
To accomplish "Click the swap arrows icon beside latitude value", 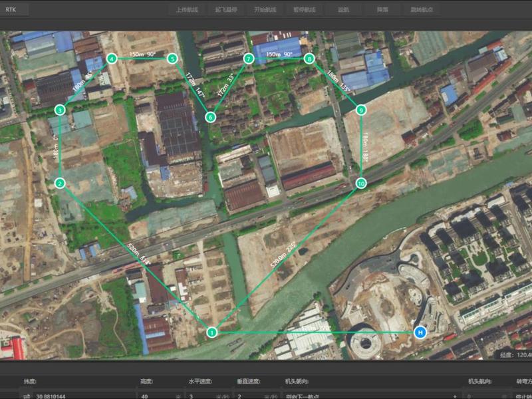I will click(27, 396).
